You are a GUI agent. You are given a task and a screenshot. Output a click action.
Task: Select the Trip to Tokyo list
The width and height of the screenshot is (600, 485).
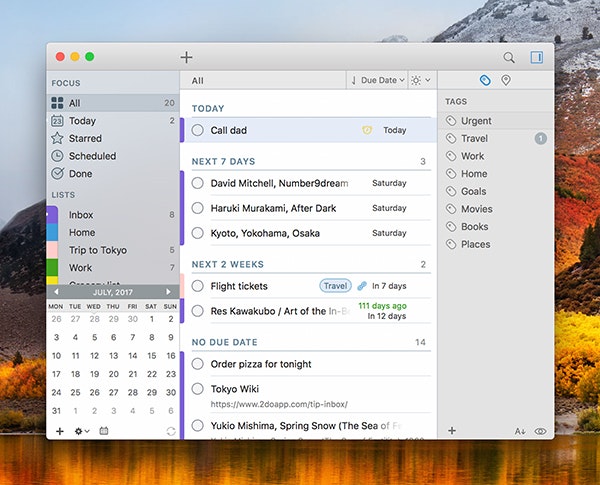click(113, 250)
